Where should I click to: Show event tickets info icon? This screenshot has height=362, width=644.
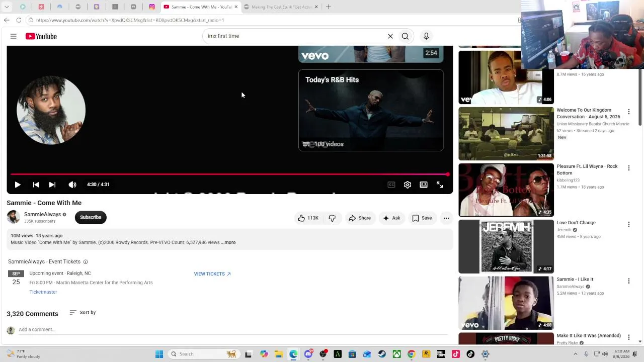pos(86,262)
